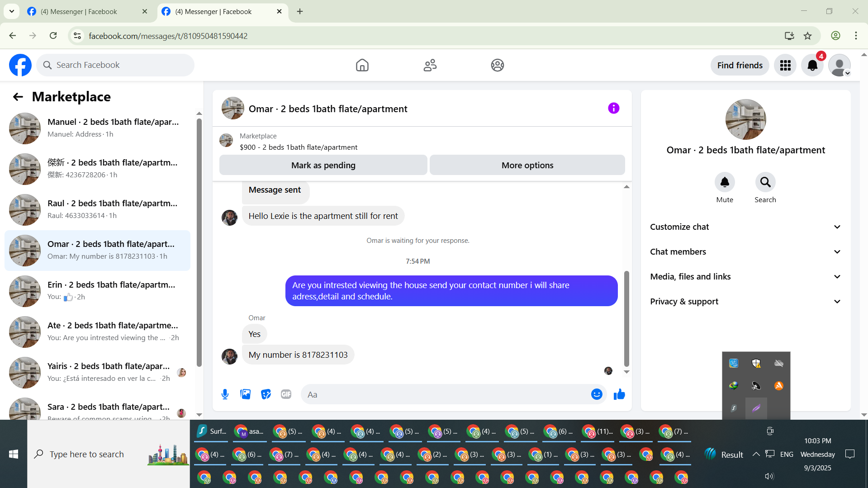
Task: Click the OneDrive cloud icon in tray popup
Action: point(778,363)
